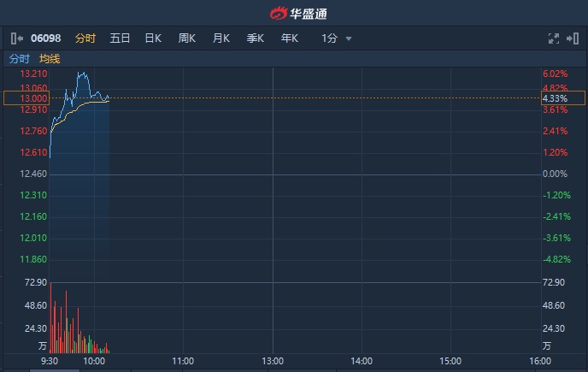Screen dimensions: 588x372
Task: Click the 9:30 time axis label
Action: (x=49, y=361)
